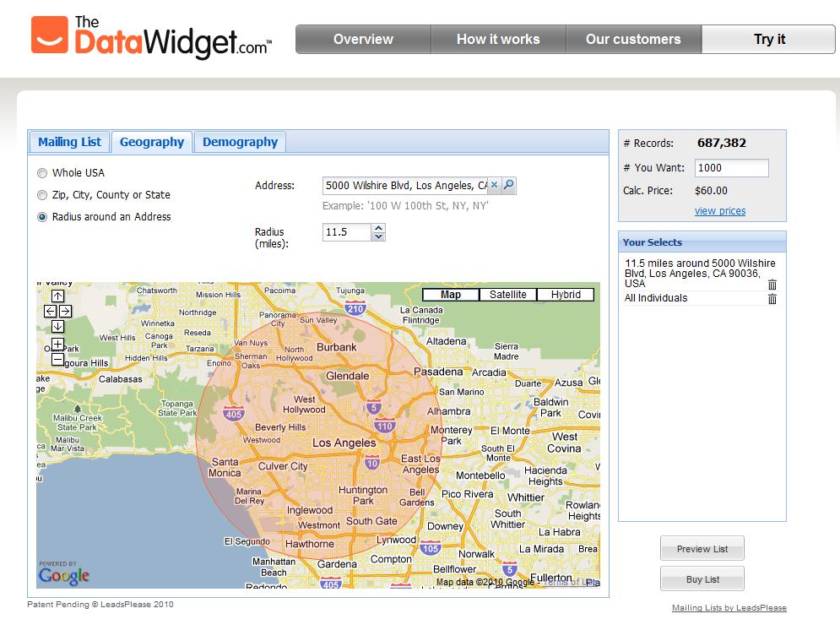This screenshot has height=630, width=840.
Task: Switch to the Demography tab
Action: 240,142
